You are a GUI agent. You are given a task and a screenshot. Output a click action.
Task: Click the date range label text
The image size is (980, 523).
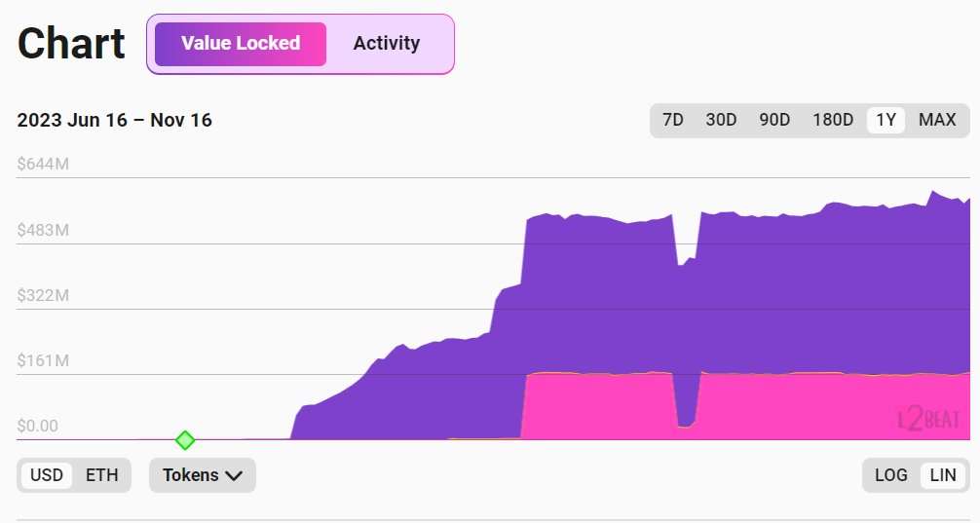click(x=115, y=121)
